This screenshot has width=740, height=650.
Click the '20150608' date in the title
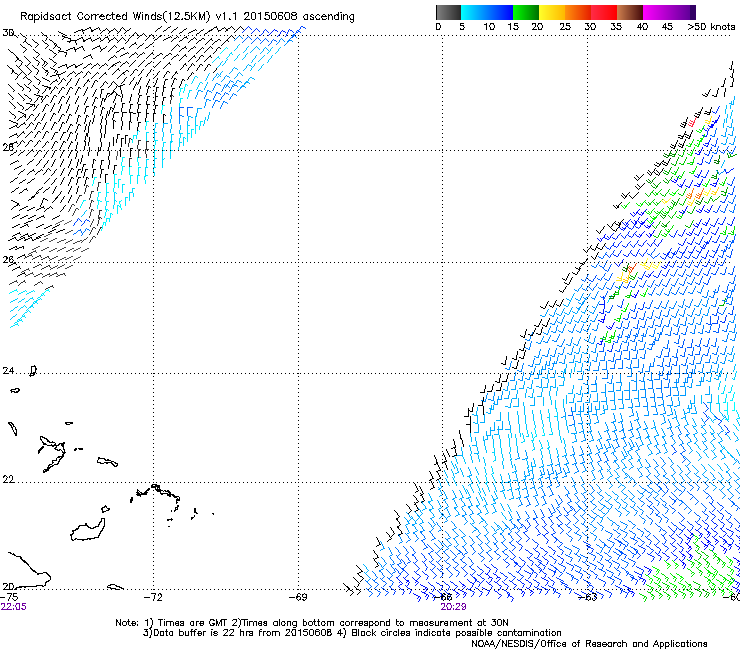(x=270, y=16)
